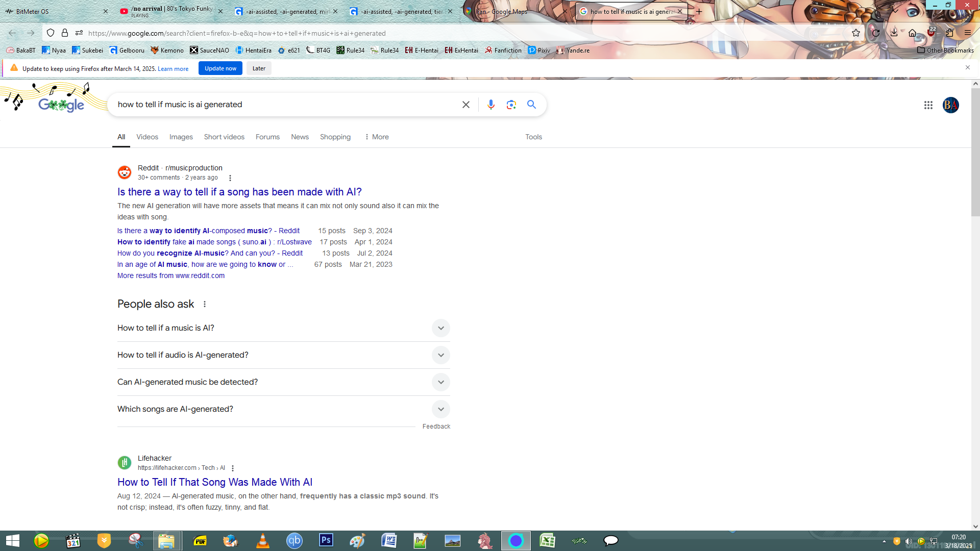Open the Firefox extensions puzzle icon
Image resolution: width=980 pixels, height=551 pixels.
pos(949,33)
